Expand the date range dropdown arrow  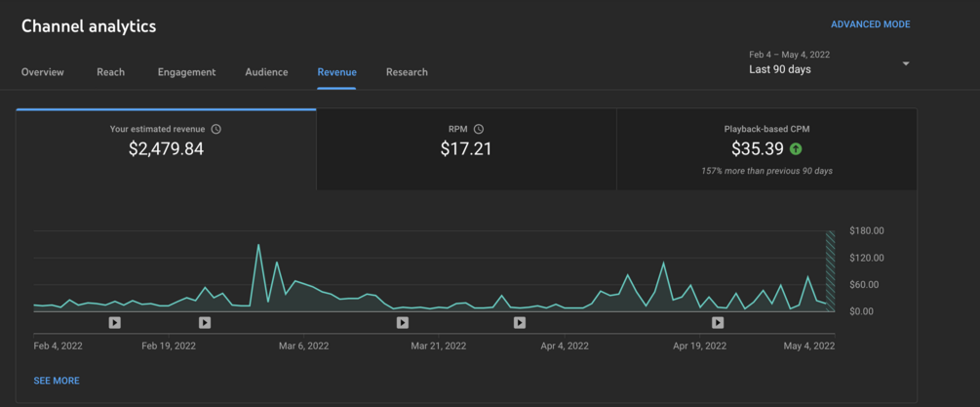tap(906, 64)
